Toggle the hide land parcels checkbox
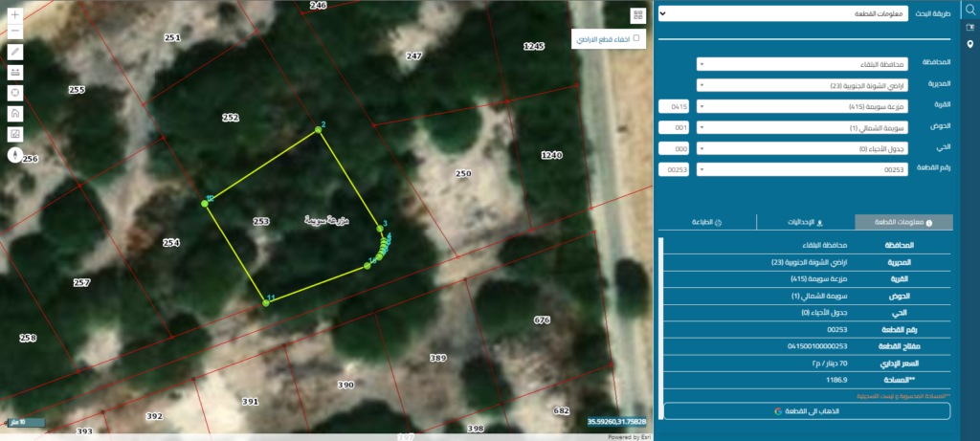This screenshot has height=441, width=980. (636, 38)
